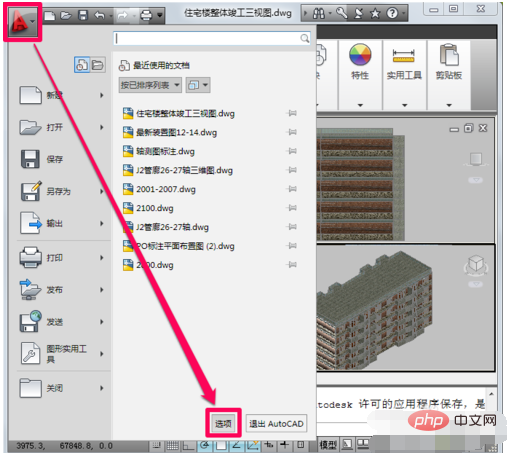
Task: Pin 2001-2007.dwg to the recent list
Action: point(292,189)
